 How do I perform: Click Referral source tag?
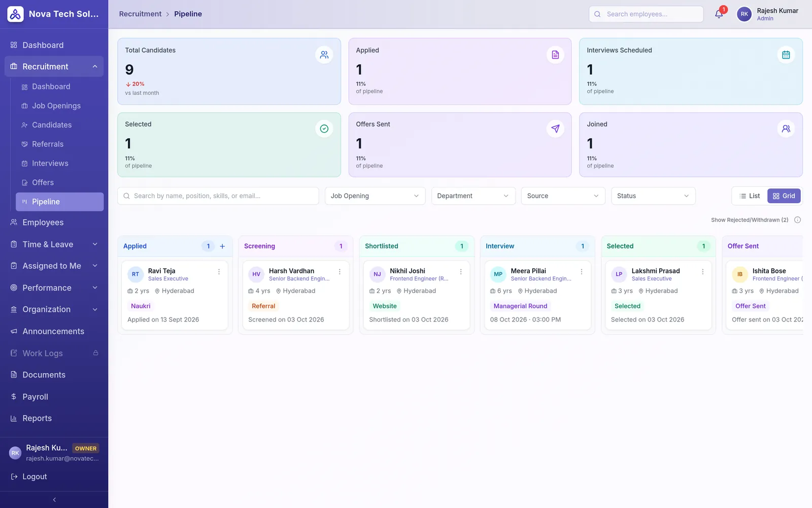click(263, 306)
